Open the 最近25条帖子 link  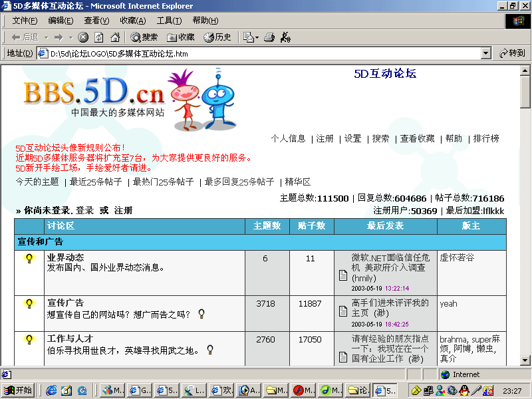[96, 182]
